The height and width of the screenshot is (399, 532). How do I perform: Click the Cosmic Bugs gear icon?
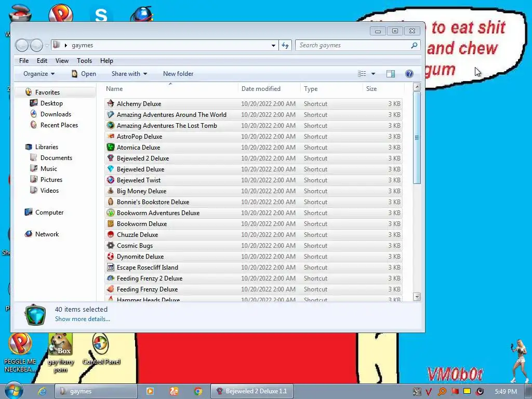(111, 245)
